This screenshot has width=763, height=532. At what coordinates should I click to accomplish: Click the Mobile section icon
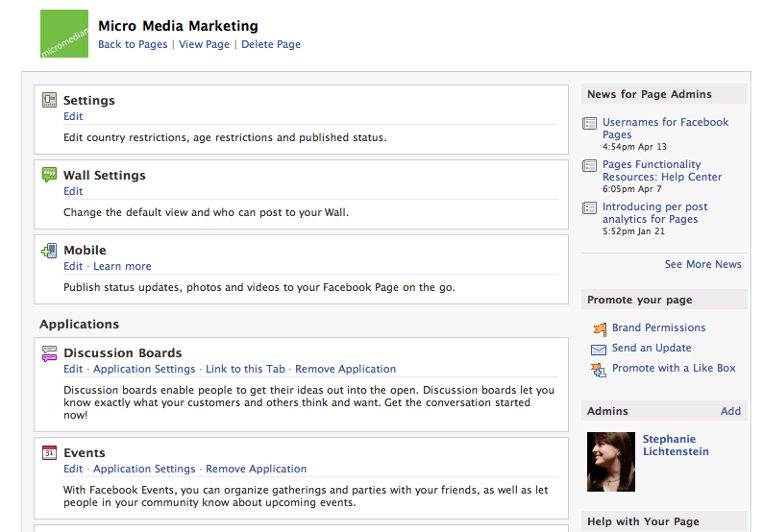(x=49, y=251)
